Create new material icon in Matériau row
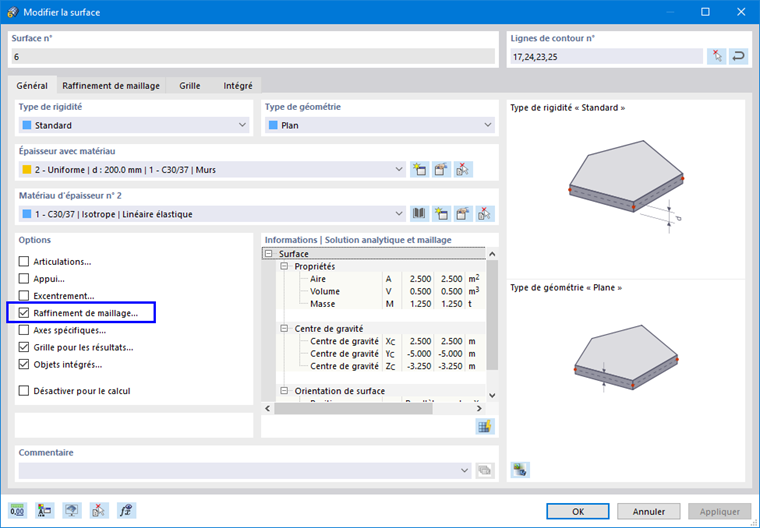Screen dimensions: 760x528 (x=441, y=214)
